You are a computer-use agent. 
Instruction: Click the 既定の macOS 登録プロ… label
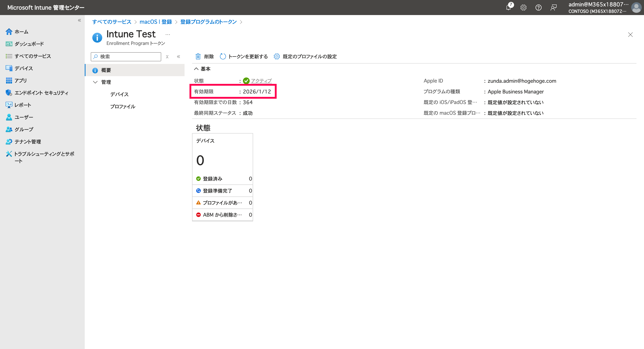point(452,113)
